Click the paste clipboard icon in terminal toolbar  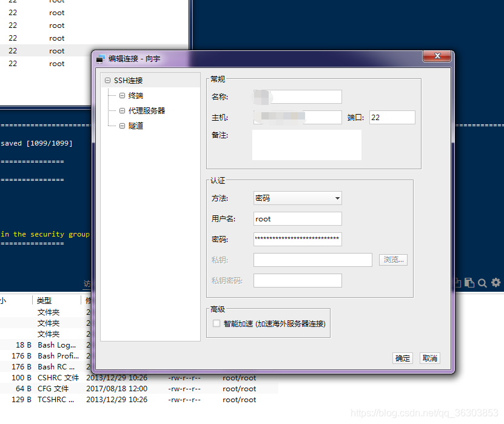pos(469,283)
